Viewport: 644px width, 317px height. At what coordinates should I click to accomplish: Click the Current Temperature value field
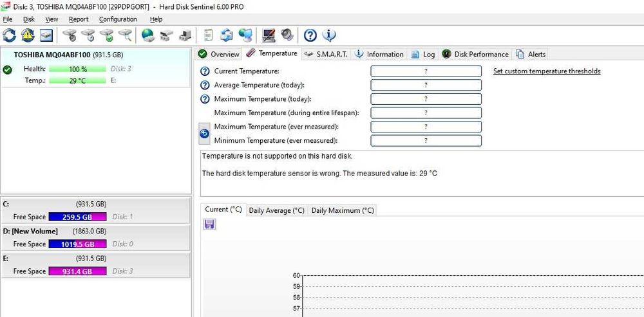point(426,71)
